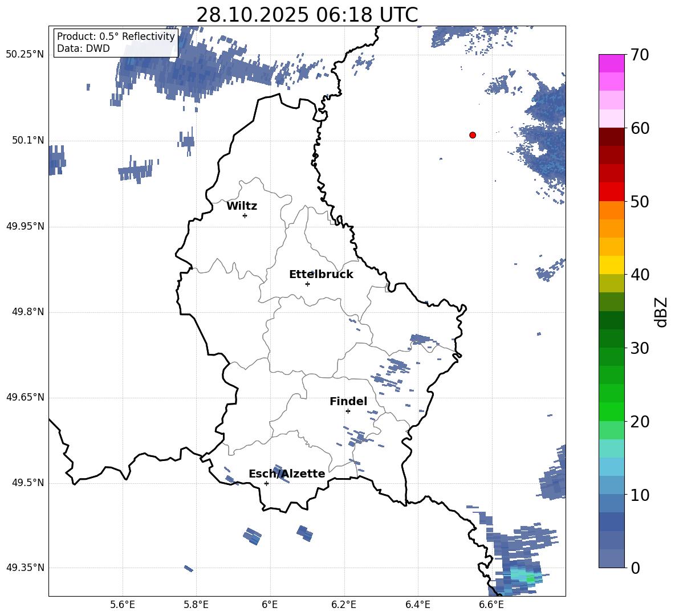This screenshot has height=616, width=675.
Task: Click the 10 label on the colorbar
Action: (x=640, y=495)
